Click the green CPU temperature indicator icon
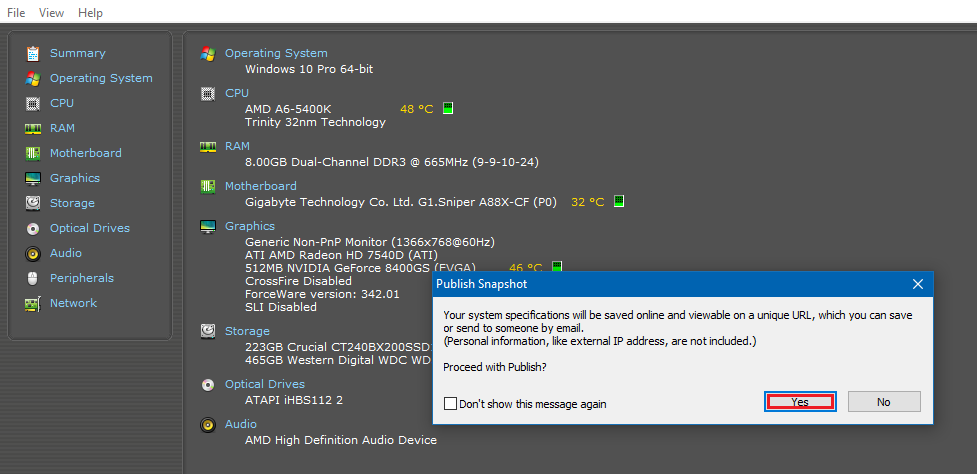The image size is (977, 474). [448, 108]
